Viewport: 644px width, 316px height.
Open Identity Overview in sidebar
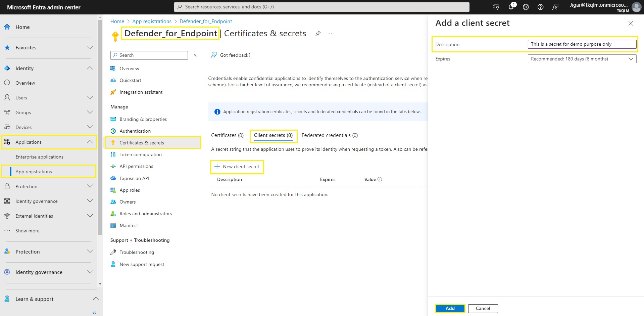coord(25,83)
